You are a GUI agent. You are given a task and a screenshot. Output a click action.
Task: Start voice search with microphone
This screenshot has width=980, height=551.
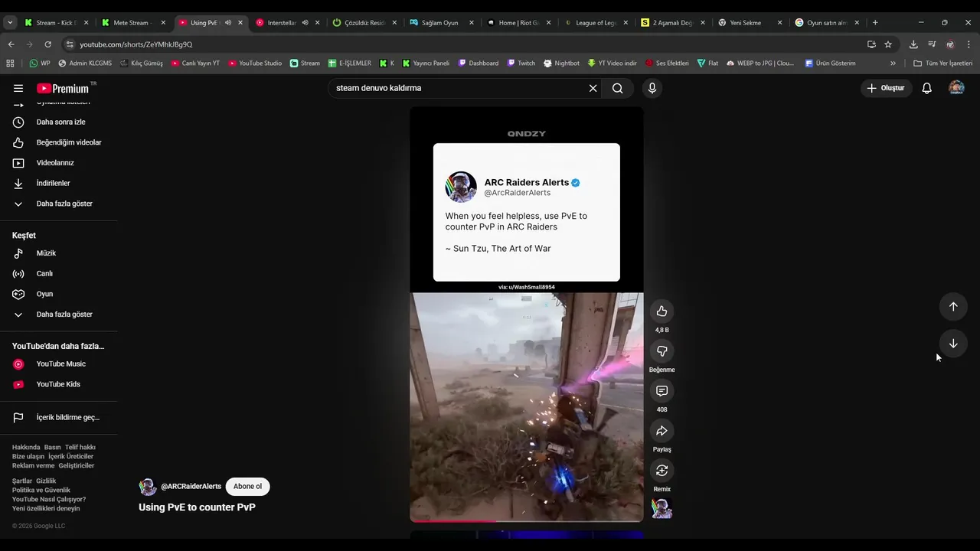pyautogui.click(x=652, y=88)
